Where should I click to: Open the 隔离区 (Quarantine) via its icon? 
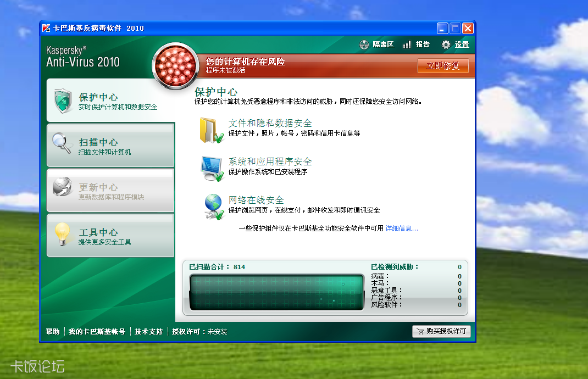tap(363, 44)
